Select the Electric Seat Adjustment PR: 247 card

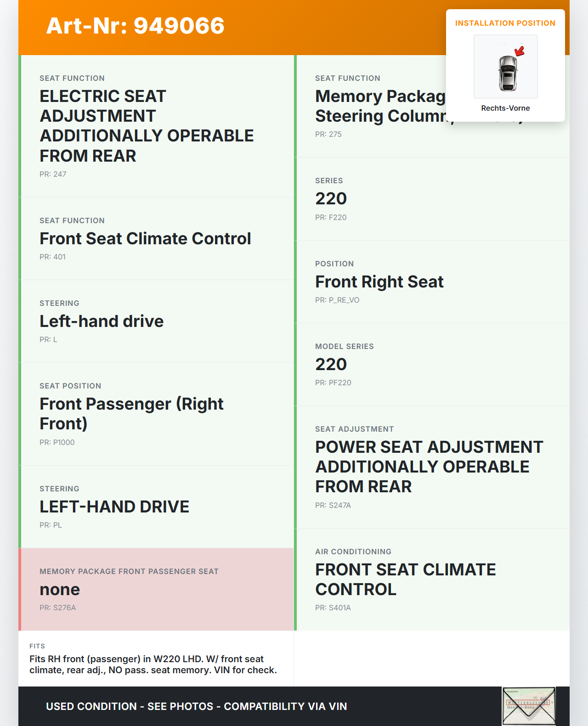(x=156, y=126)
